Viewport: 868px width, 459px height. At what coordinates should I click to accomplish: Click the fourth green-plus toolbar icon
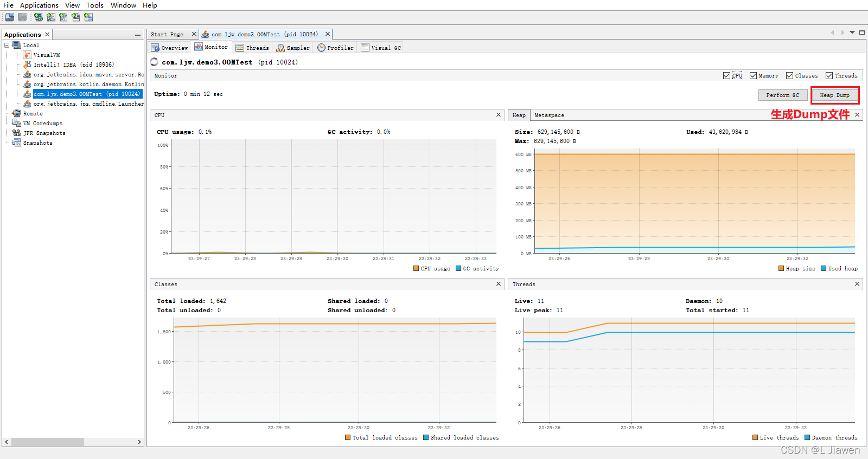[x=76, y=17]
